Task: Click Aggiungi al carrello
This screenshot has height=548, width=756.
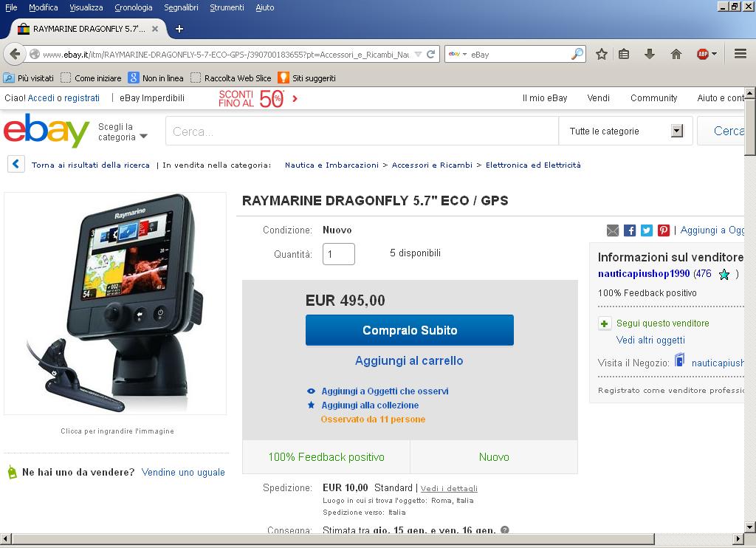Action: pyautogui.click(x=409, y=360)
